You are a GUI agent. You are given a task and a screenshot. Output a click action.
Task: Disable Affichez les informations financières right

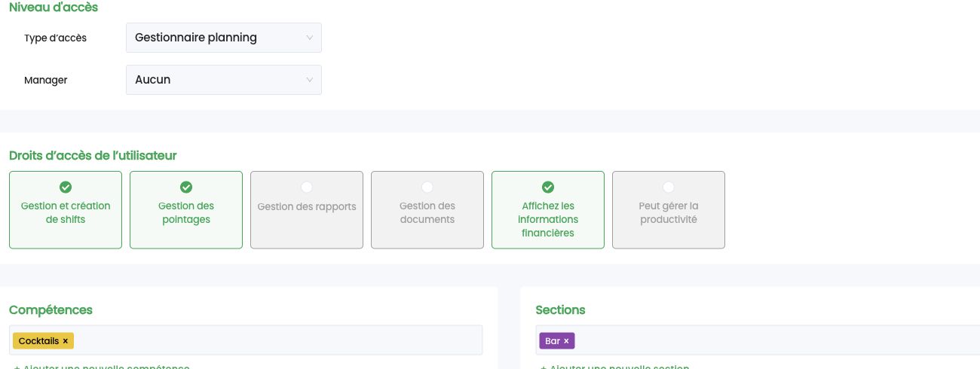pos(548,210)
